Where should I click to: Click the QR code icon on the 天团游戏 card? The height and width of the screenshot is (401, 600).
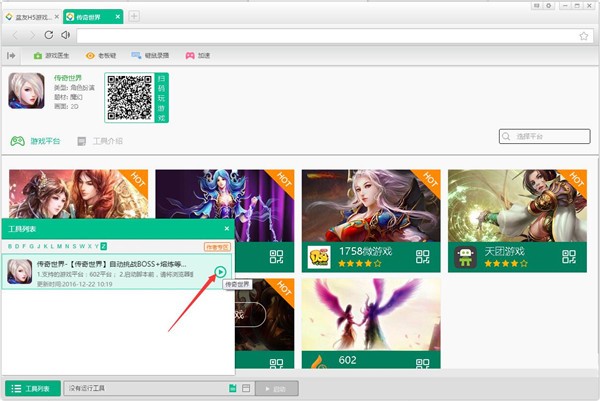click(x=568, y=257)
